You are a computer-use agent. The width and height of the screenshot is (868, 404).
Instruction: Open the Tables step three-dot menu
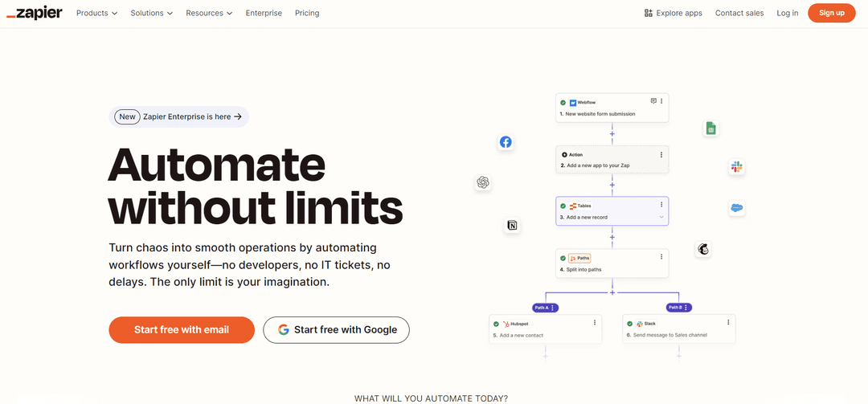661,205
